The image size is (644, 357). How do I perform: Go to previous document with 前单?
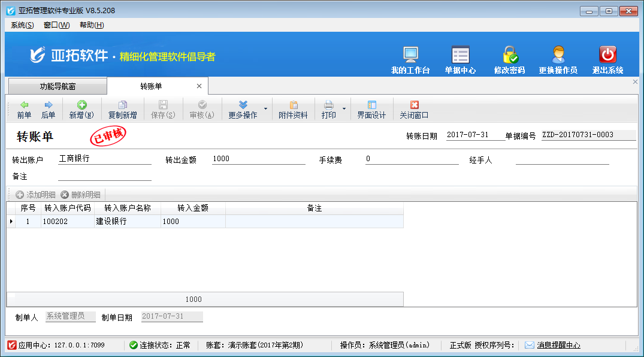24,110
